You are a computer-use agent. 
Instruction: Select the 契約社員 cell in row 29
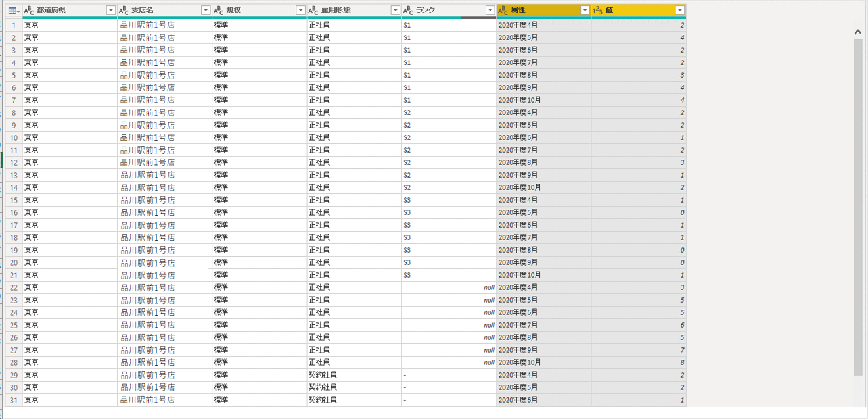(323, 375)
